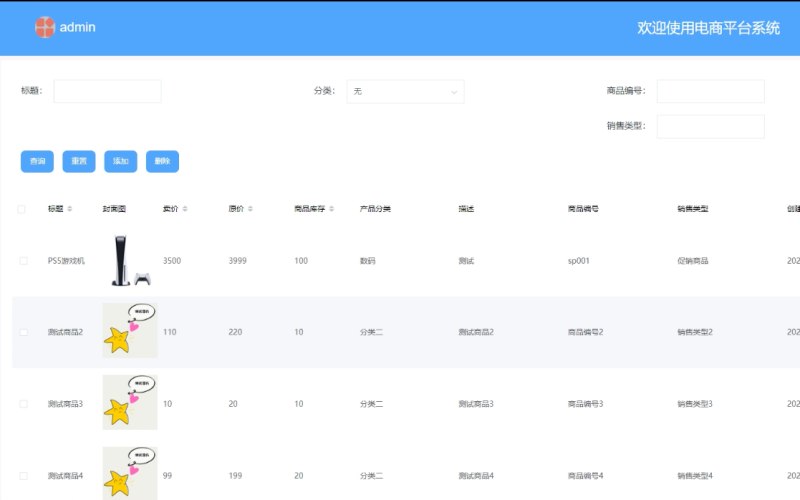800x500 pixels.
Task: Open the 分类 dropdown showing 无
Action: tap(406, 91)
